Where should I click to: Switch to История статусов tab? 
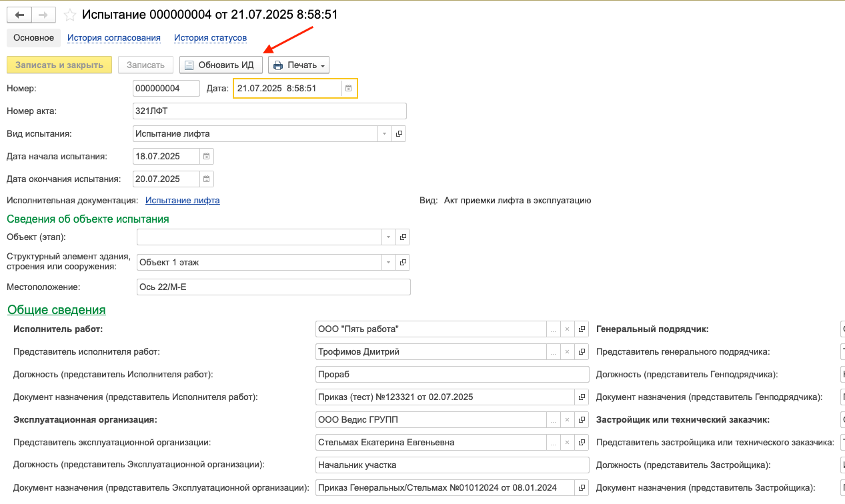point(211,38)
